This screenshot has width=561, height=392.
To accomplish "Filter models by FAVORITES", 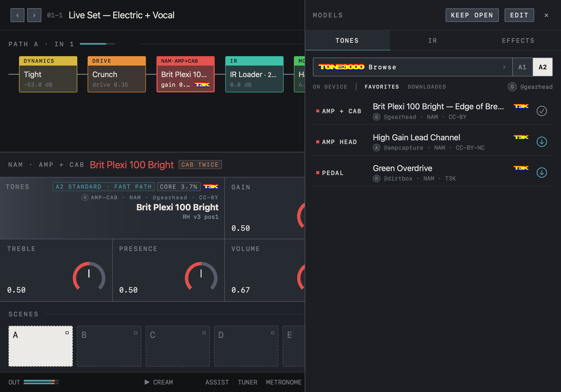I will 382,87.
